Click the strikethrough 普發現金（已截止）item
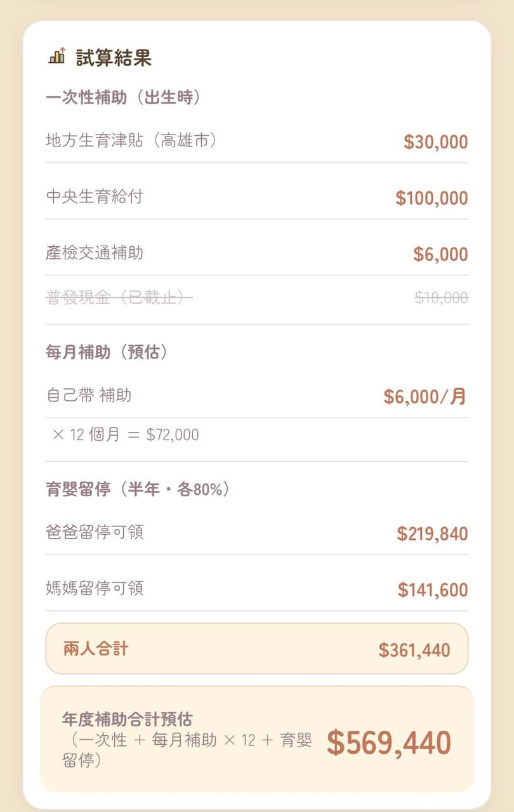This screenshot has width=514, height=812. [119, 297]
